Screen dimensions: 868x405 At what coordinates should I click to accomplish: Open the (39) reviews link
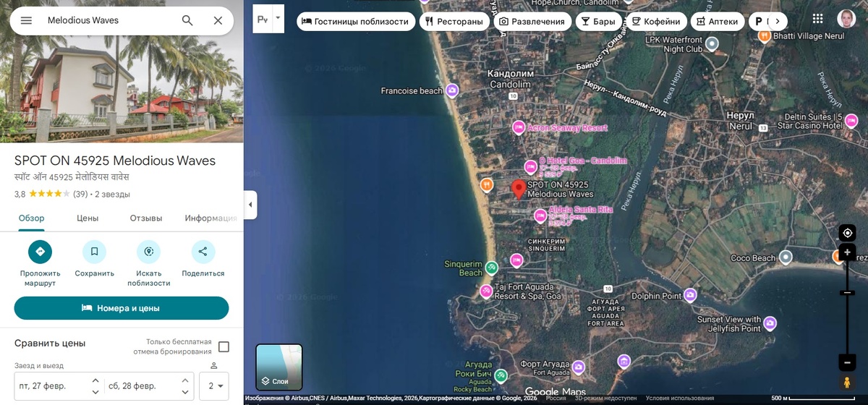pyautogui.click(x=80, y=194)
